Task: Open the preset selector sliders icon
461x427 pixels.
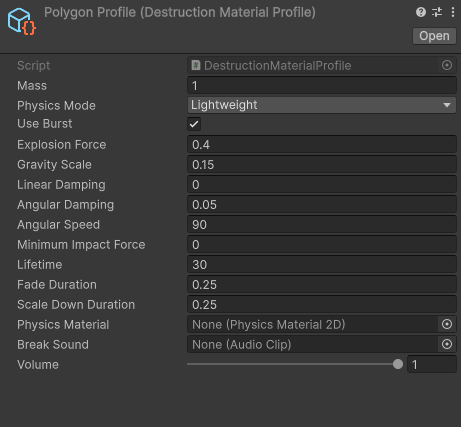Action: pos(437,12)
